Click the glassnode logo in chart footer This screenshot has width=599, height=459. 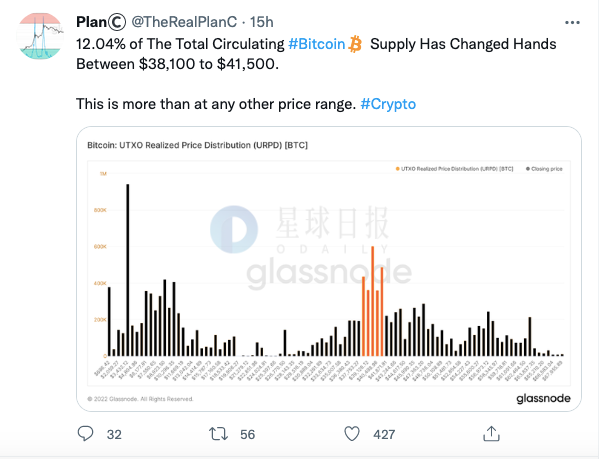[543, 399]
